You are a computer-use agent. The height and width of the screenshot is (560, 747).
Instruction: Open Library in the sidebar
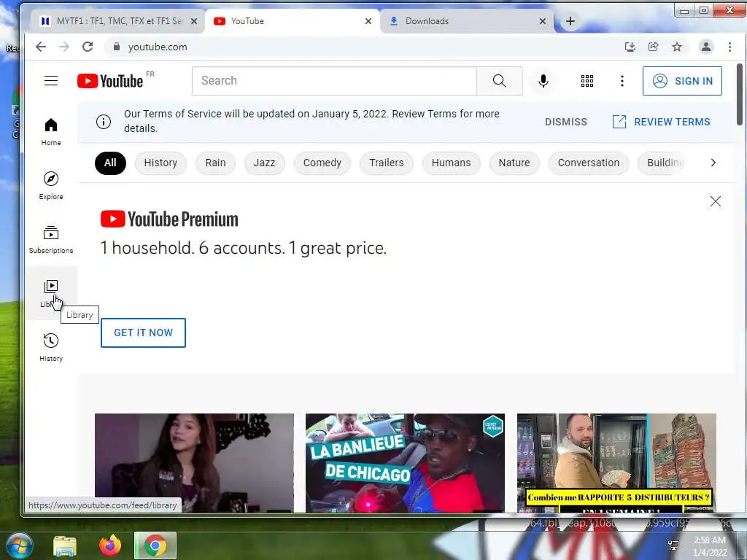(x=51, y=293)
